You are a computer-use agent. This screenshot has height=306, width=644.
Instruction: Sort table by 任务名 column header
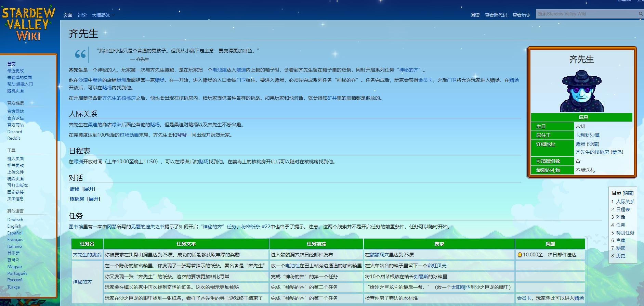tap(87, 244)
